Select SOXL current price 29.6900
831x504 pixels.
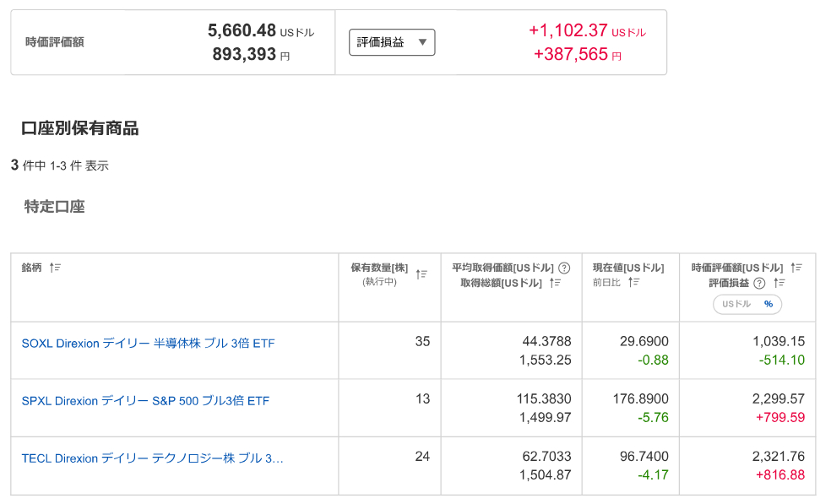point(644,341)
